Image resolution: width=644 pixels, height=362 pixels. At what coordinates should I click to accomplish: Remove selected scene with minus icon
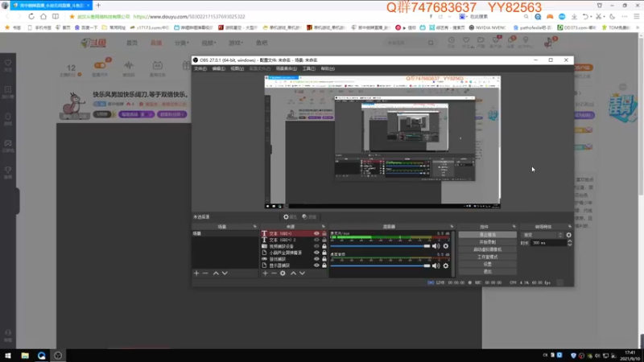[x=205, y=274]
